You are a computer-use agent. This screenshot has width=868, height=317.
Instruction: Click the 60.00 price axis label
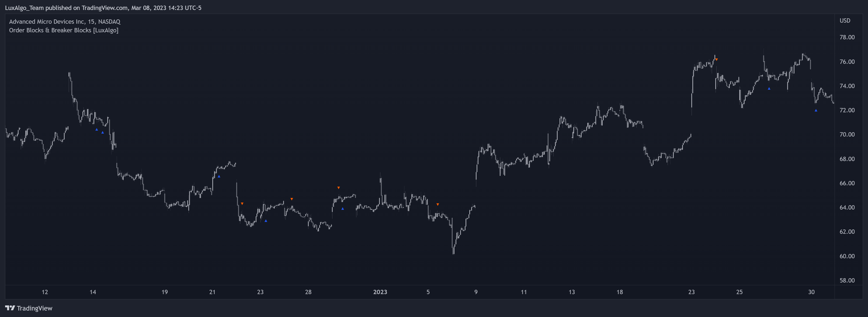coord(847,256)
